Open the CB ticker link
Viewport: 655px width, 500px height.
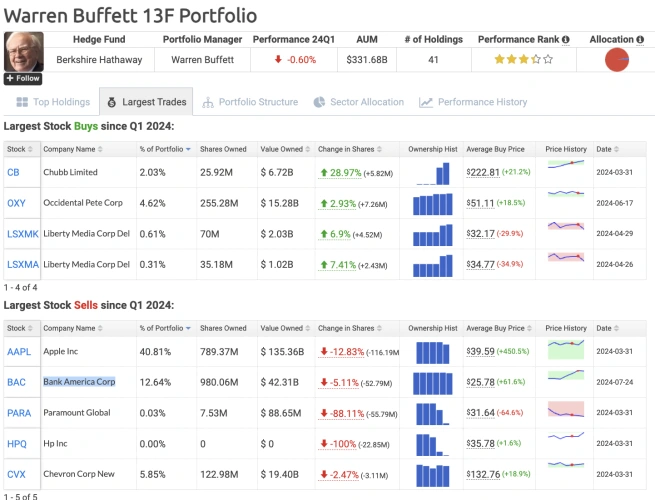click(x=13, y=173)
